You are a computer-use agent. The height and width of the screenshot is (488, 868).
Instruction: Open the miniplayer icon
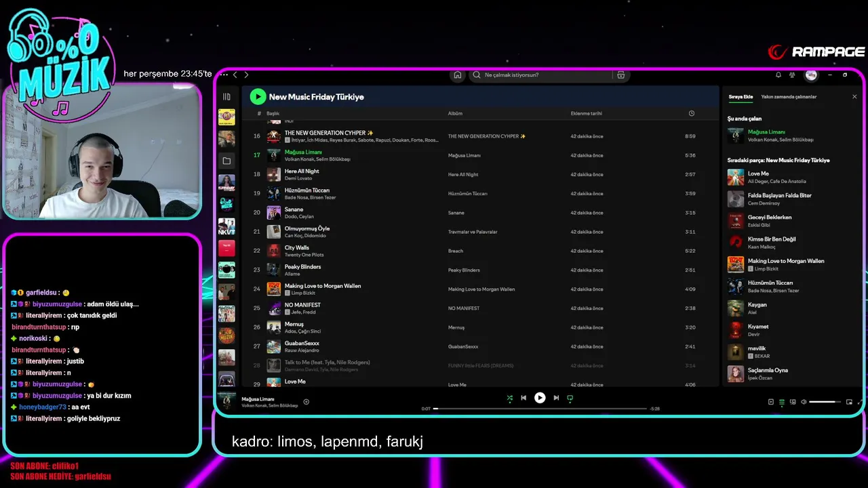[x=849, y=402]
